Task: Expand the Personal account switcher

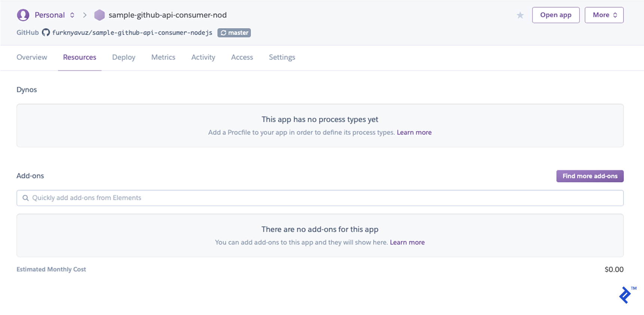Action: pos(72,15)
